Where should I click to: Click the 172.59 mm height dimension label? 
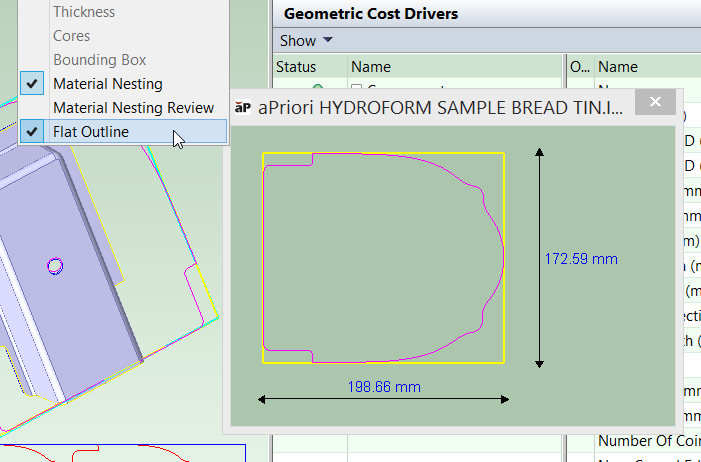[581, 259]
